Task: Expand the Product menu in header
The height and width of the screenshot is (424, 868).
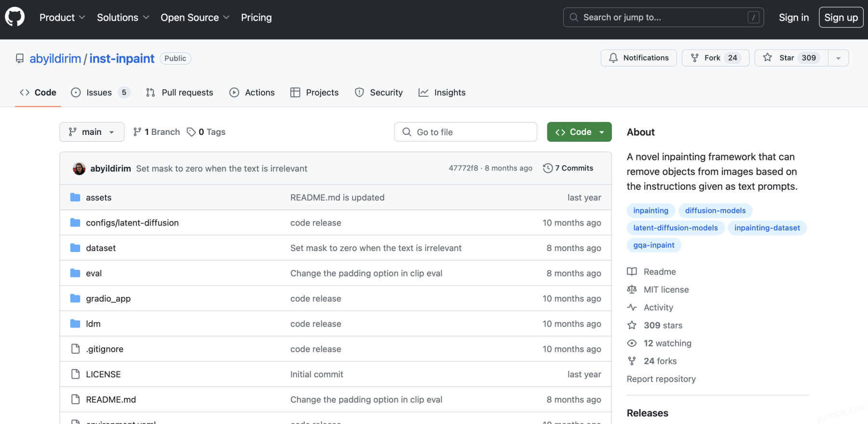Action: click(62, 17)
